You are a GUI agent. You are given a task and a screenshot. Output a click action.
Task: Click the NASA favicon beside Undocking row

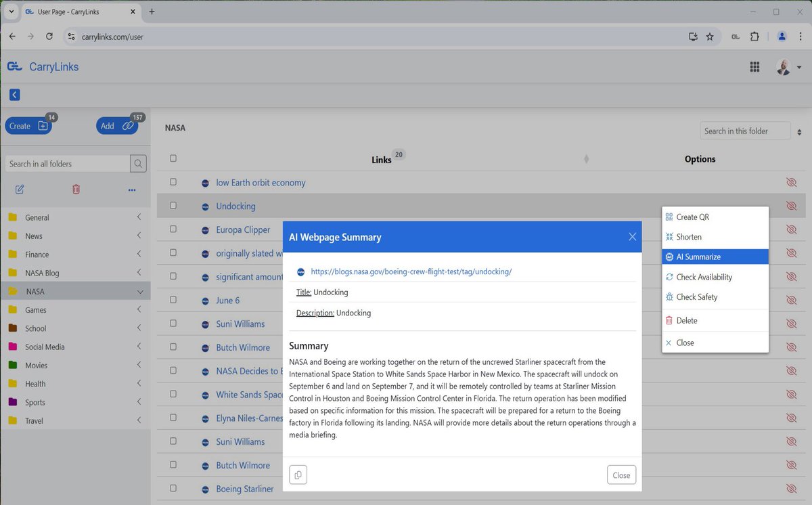point(205,206)
